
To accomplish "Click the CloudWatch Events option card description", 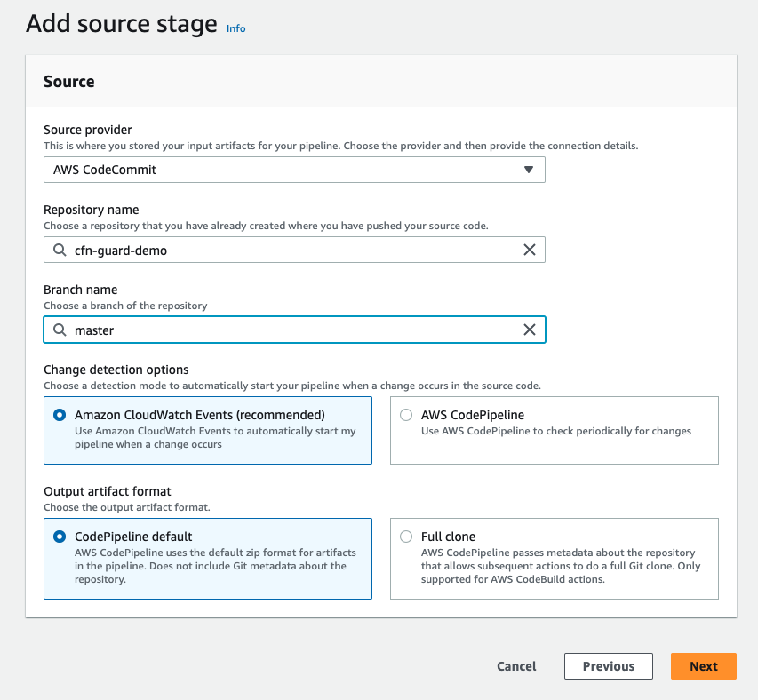I will [x=215, y=438].
